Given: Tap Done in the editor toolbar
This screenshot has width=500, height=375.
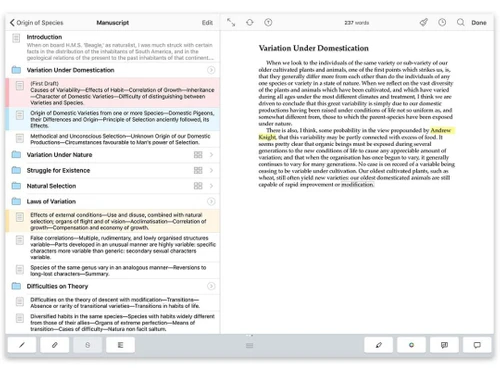Looking at the screenshot, I should [479, 23].
